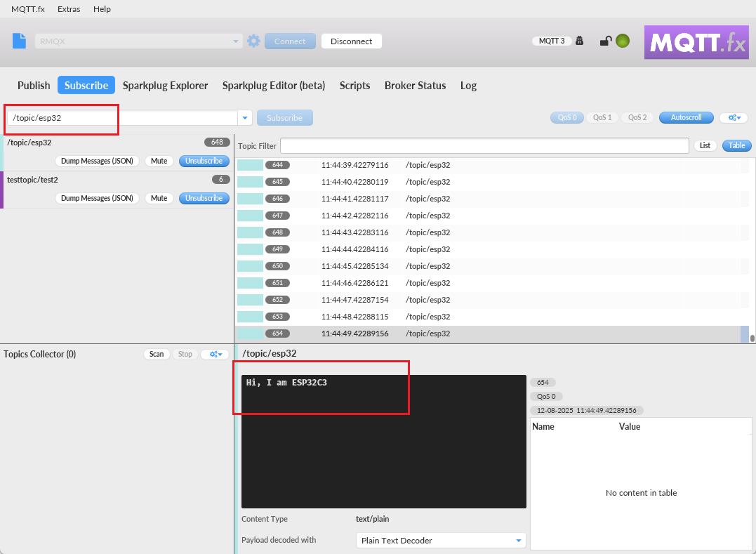Click Stop in Topics Collector
The width and height of the screenshot is (756, 554).
(x=185, y=355)
